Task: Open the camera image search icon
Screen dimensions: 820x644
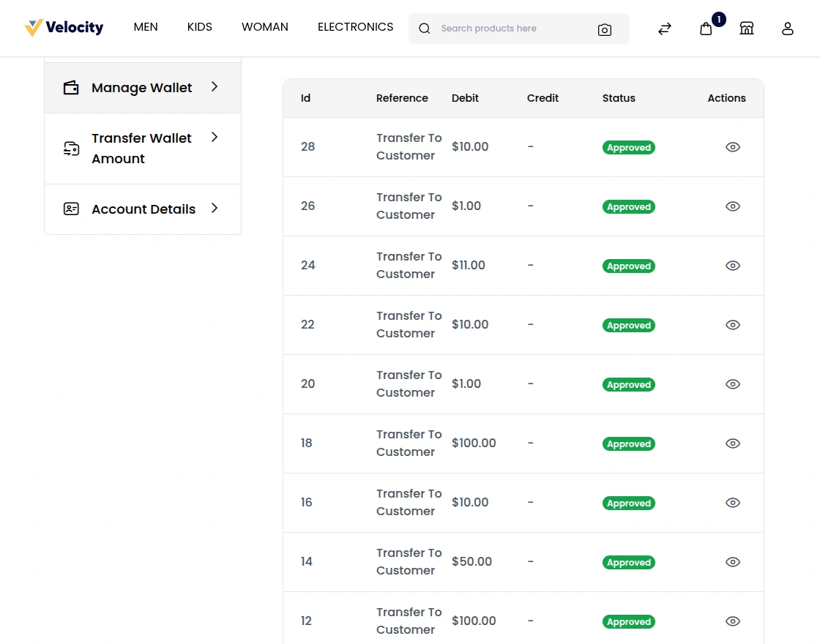Action: pyautogui.click(x=605, y=29)
